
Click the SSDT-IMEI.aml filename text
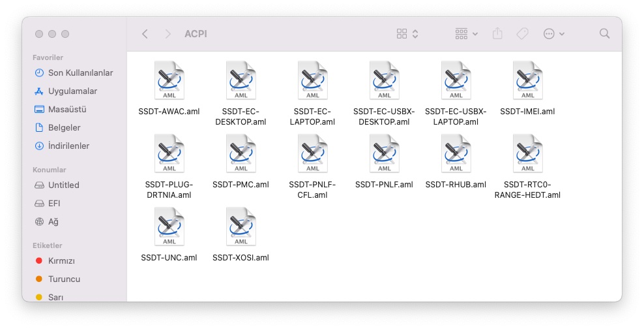527,112
